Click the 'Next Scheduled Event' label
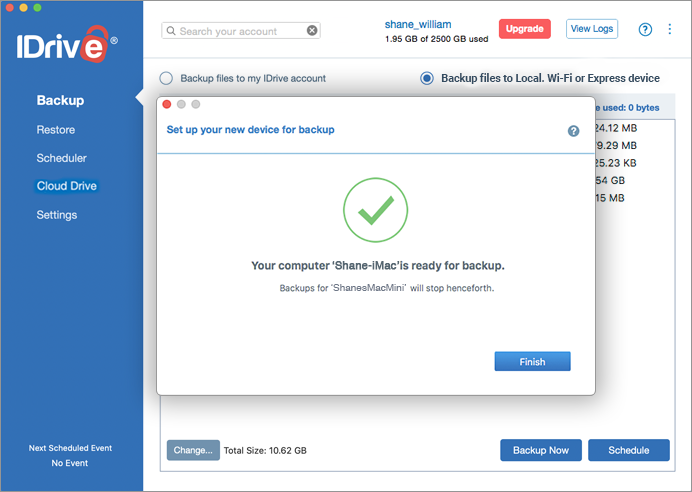The width and height of the screenshot is (692, 492). click(70, 448)
